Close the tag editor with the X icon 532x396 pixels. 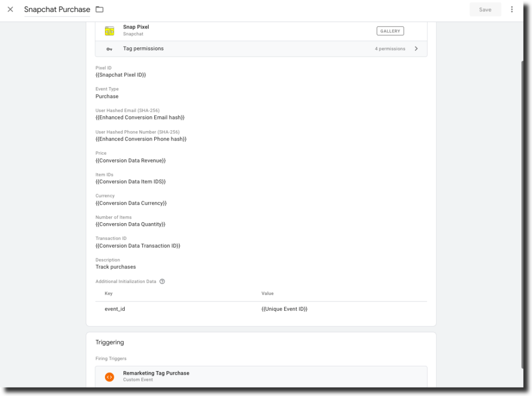click(x=10, y=9)
